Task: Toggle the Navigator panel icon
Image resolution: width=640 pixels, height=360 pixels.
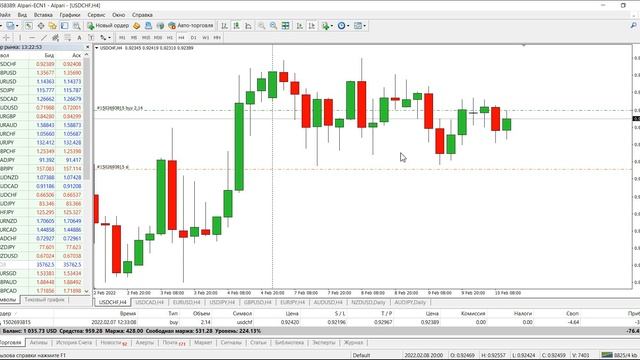Action: pyautogui.click(x=52, y=26)
